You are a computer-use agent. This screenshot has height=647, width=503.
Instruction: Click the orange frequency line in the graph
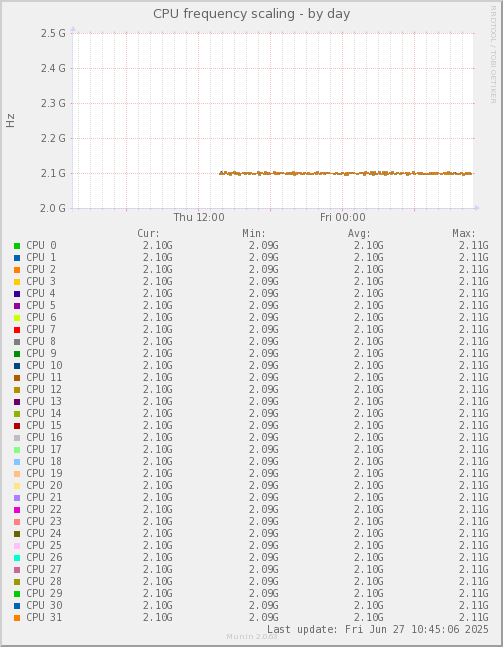click(x=346, y=173)
